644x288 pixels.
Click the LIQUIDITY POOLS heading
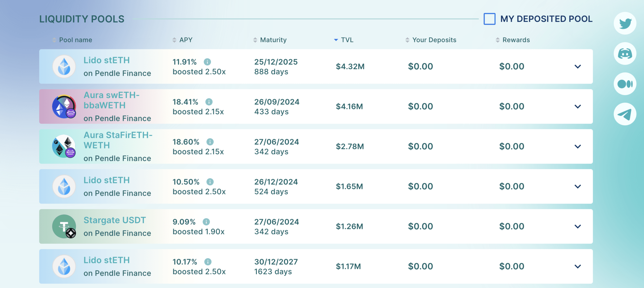[x=82, y=19]
